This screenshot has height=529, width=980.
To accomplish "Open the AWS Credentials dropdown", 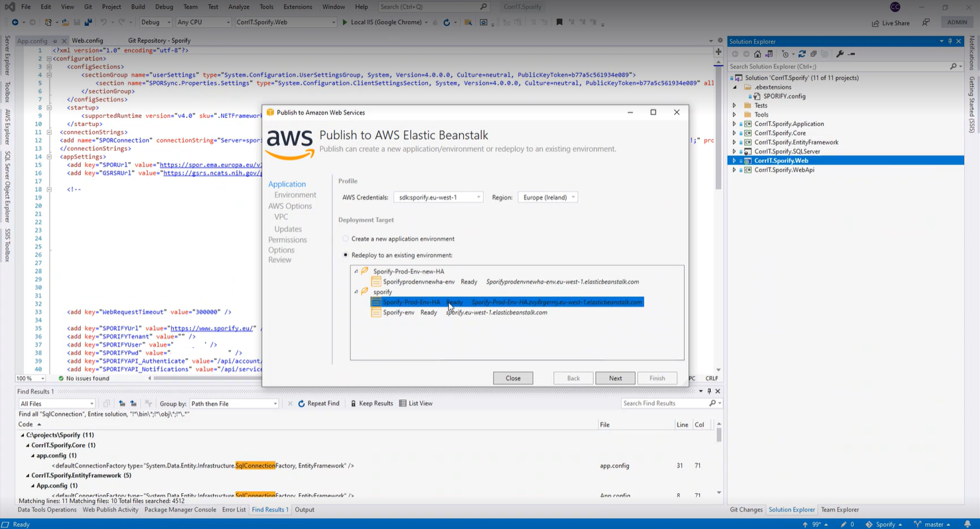I will pos(438,197).
